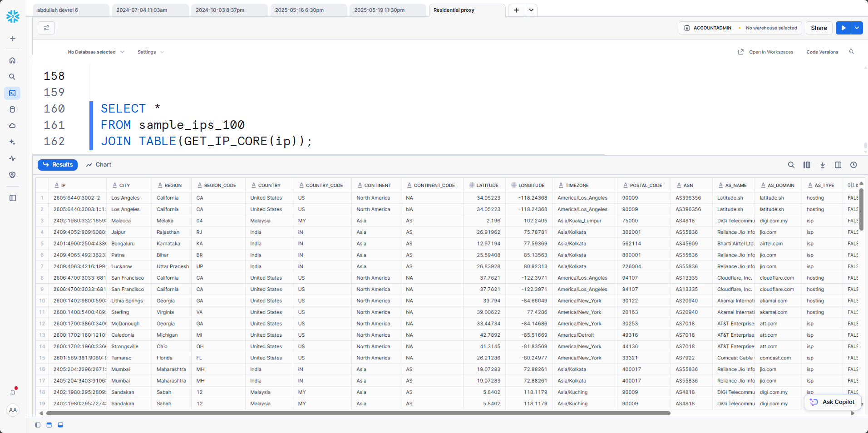868x433 pixels.
Task: Switch to top-panel layout toggle
Action: 49,425
